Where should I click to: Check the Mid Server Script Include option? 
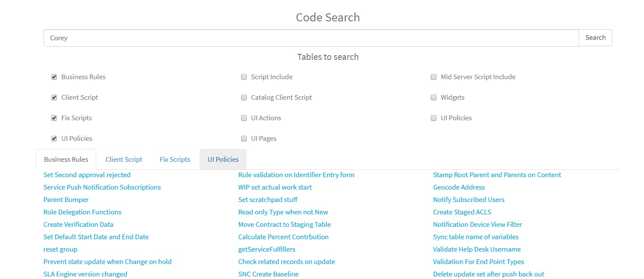click(x=433, y=77)
